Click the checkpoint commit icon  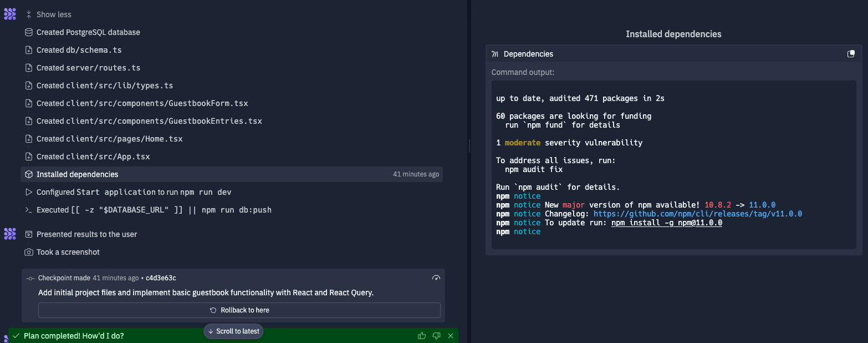point(31,278)
